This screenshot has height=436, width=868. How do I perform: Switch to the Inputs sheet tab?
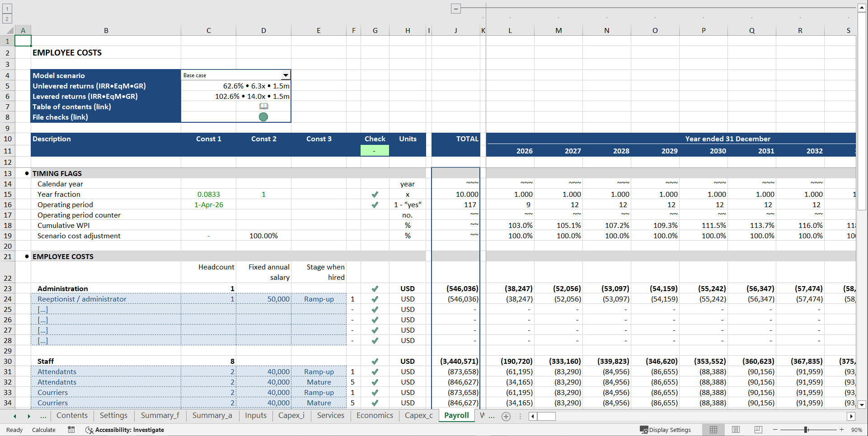255,415
